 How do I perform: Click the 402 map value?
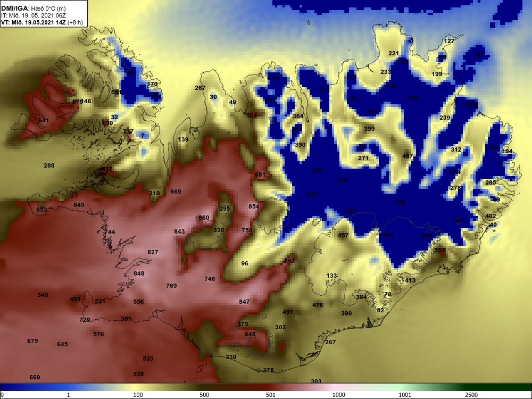pyautogui.click(x=491, y=216)
